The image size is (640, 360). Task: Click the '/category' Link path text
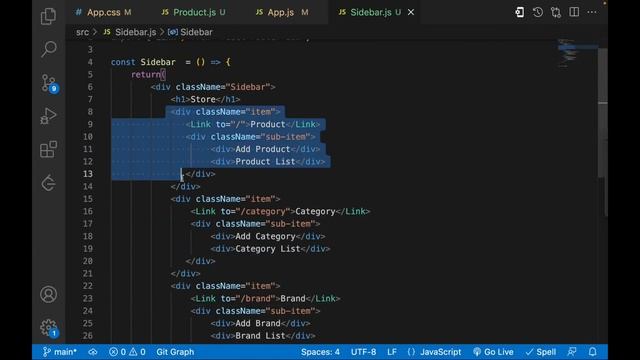pyautogui.click(x=265, y=211)
